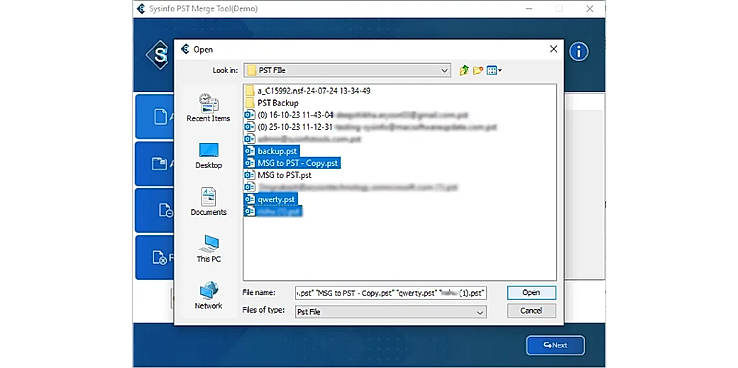Expand the Files of type dropdown

point(391,312)
